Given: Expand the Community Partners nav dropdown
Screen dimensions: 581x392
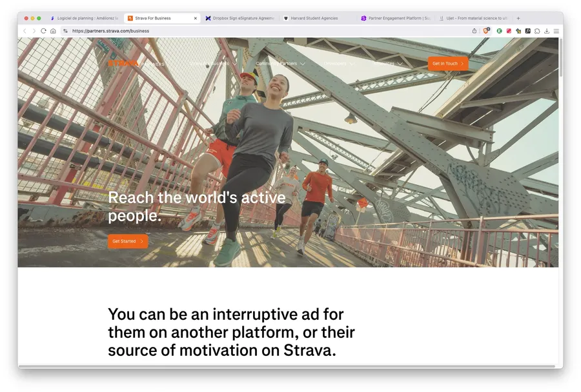Looking at the screenshot, I should (x=281, y=64).
